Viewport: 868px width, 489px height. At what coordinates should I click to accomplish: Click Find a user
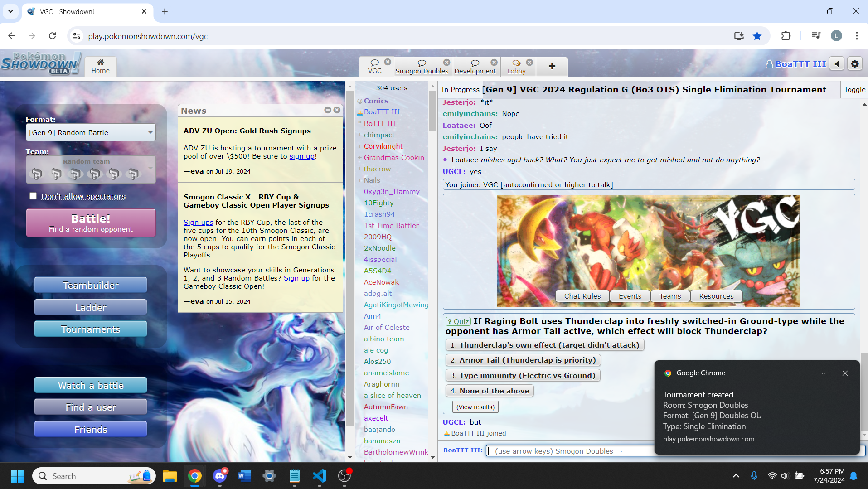coord(91,407)
